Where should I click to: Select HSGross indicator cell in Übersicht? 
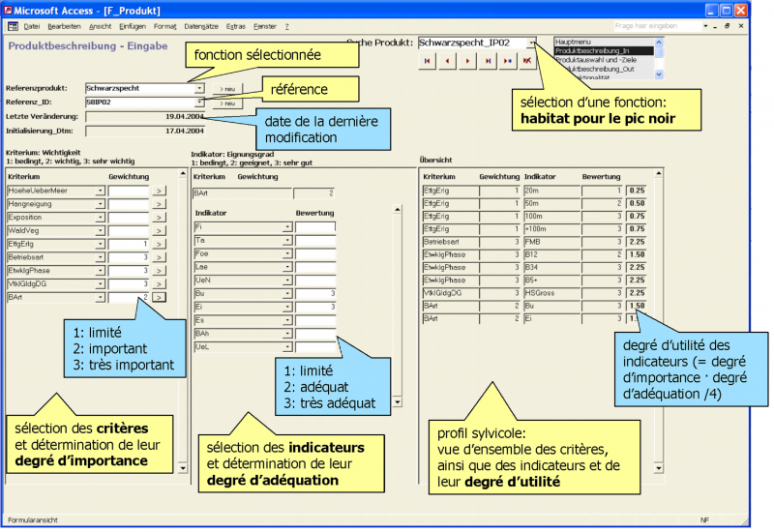point(552,294)
